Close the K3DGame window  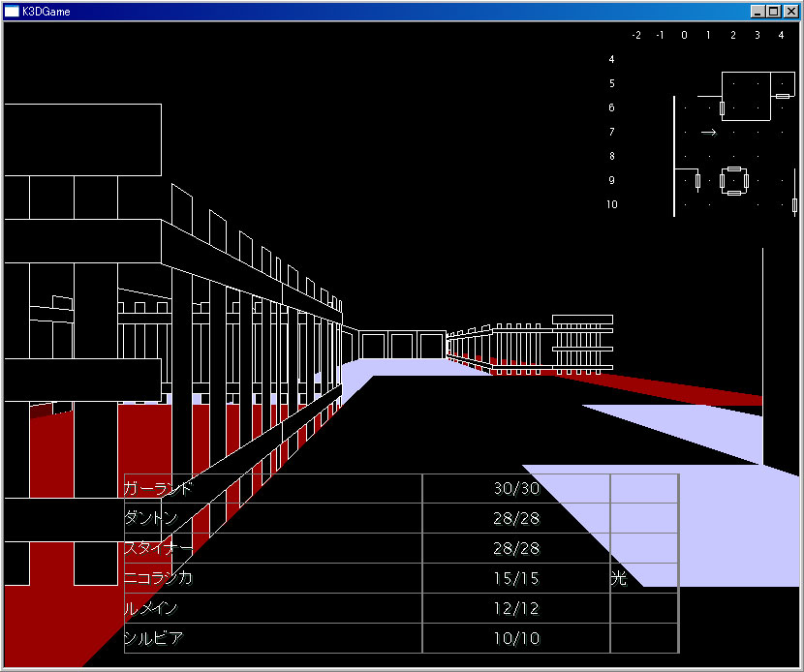click(791, 12)
